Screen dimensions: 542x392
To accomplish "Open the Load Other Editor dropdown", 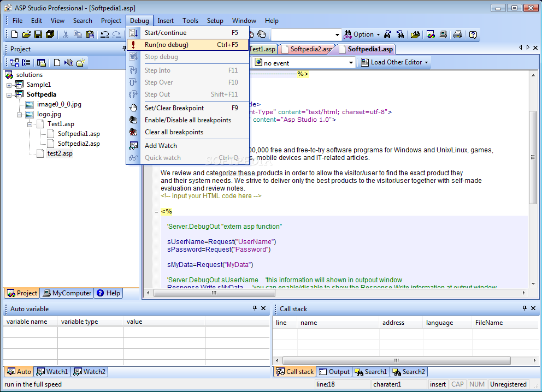I will pyautogui.click(x=427, y=63).
